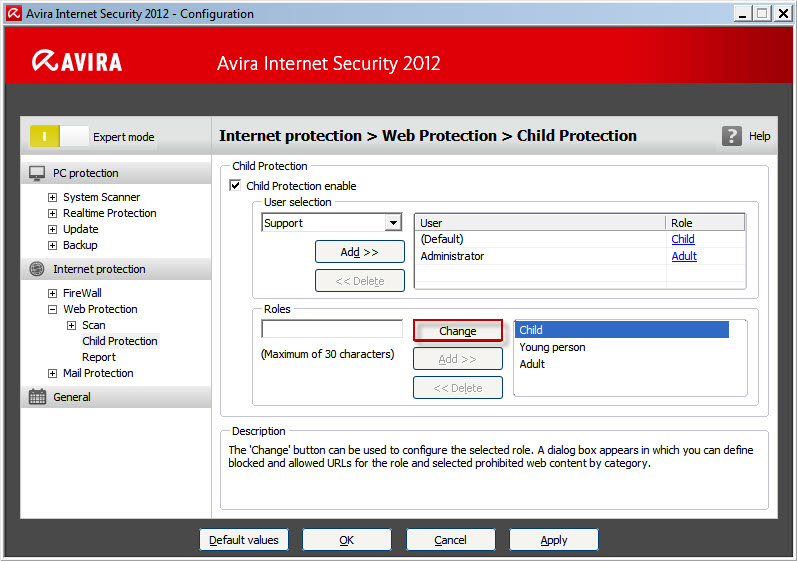This screenshot has height=561, width=797.
Task: Click the Apply button
Action: coord(554,540)
